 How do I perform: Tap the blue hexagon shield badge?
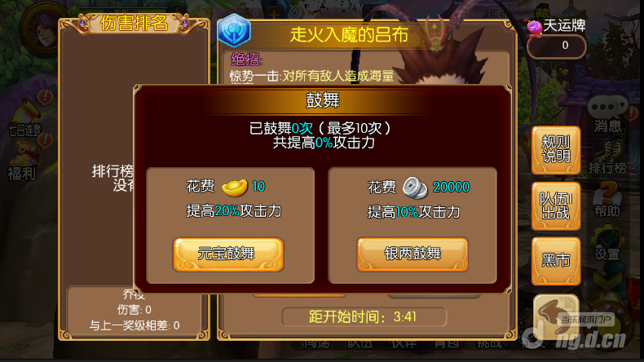(x=234, y=30)
